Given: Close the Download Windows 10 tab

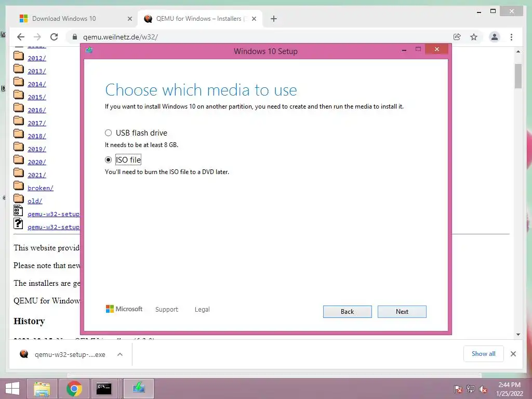Looking at the screenshot, I should (129, 19).
